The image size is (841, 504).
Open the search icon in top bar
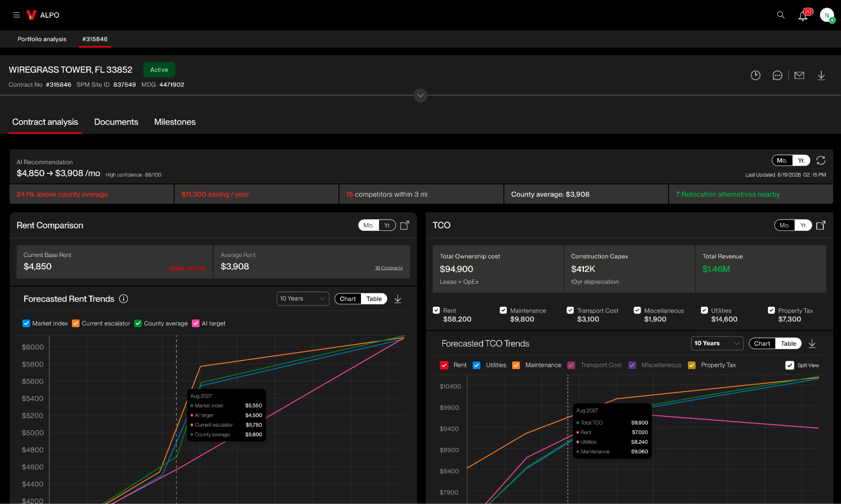tap(780, 15)
